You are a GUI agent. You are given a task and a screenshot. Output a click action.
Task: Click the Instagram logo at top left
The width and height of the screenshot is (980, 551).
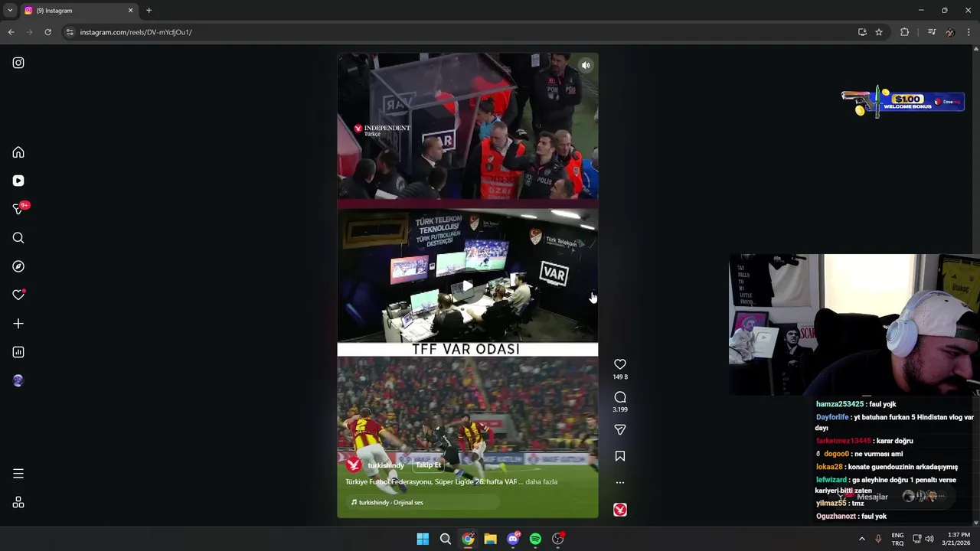click(18, 63)
